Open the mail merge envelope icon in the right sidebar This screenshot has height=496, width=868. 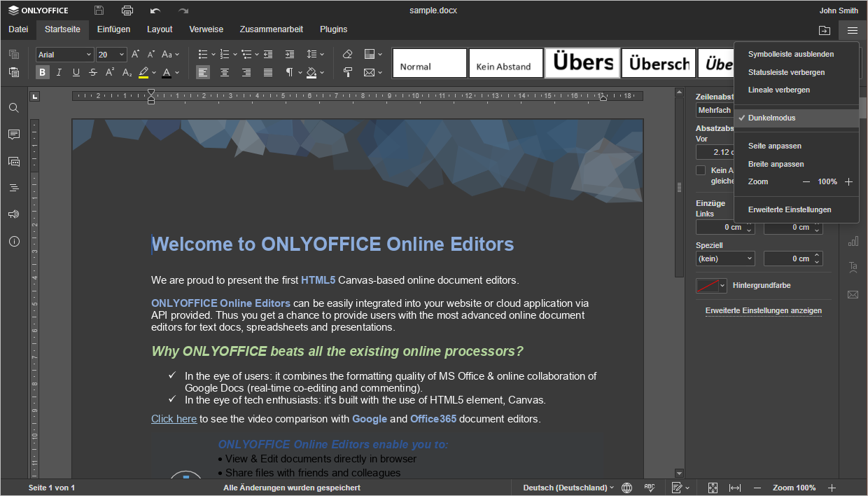coord(853,294)
